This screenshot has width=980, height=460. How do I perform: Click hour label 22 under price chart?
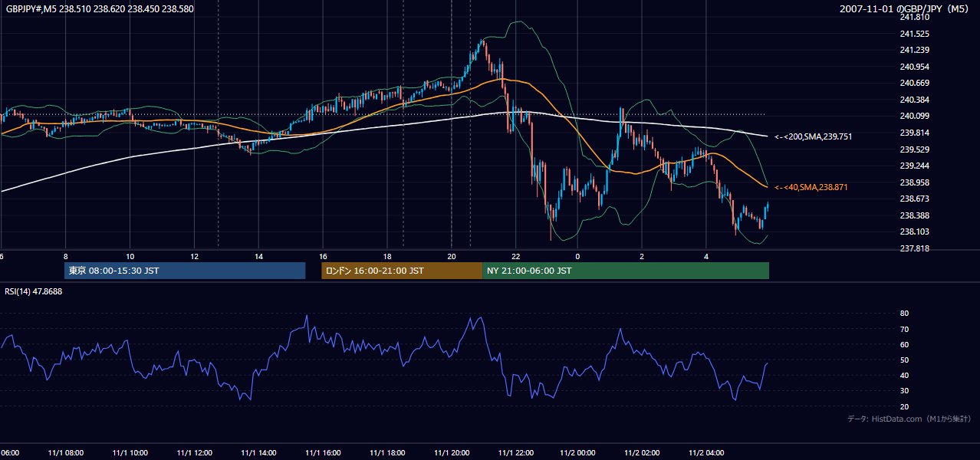point(515,256)
